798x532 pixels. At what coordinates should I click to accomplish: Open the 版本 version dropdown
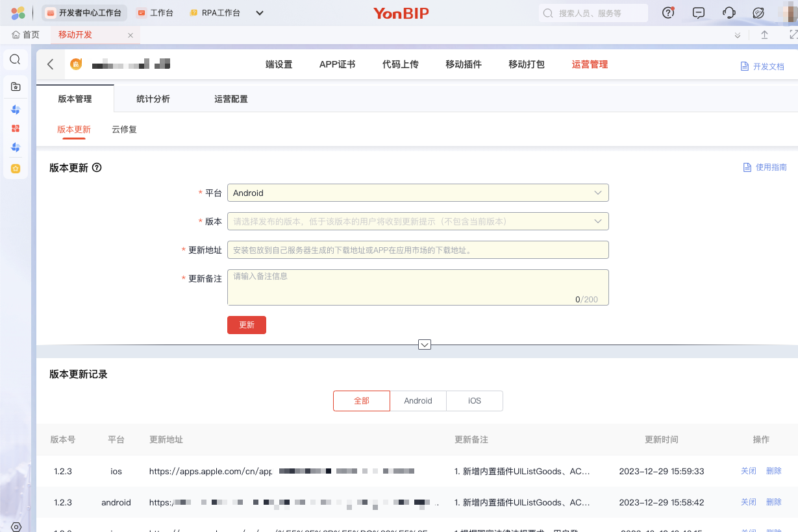point(418,221)
